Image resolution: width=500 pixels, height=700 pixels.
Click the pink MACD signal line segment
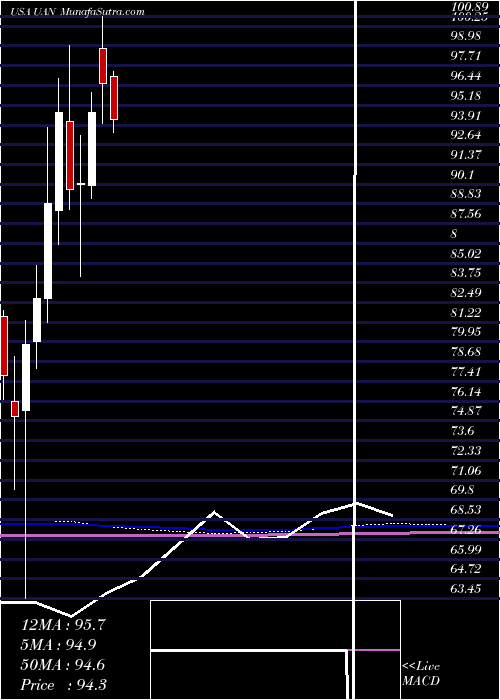tap(373, 650)
